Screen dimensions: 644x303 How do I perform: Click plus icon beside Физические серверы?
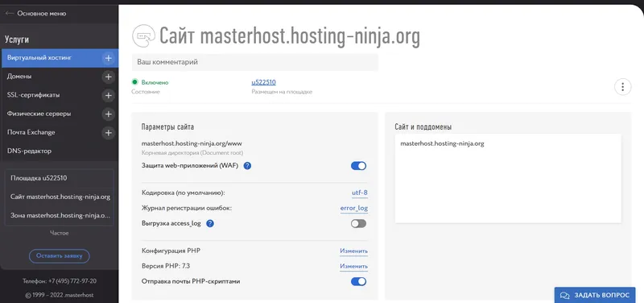108,114
